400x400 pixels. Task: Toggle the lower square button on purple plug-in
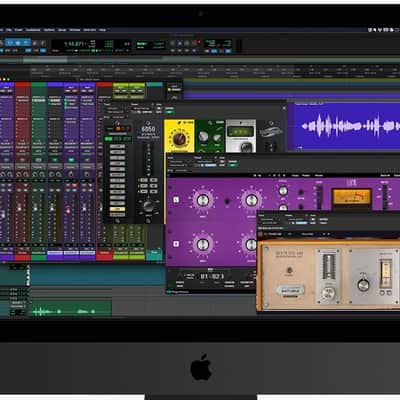(x=176, y=244)
